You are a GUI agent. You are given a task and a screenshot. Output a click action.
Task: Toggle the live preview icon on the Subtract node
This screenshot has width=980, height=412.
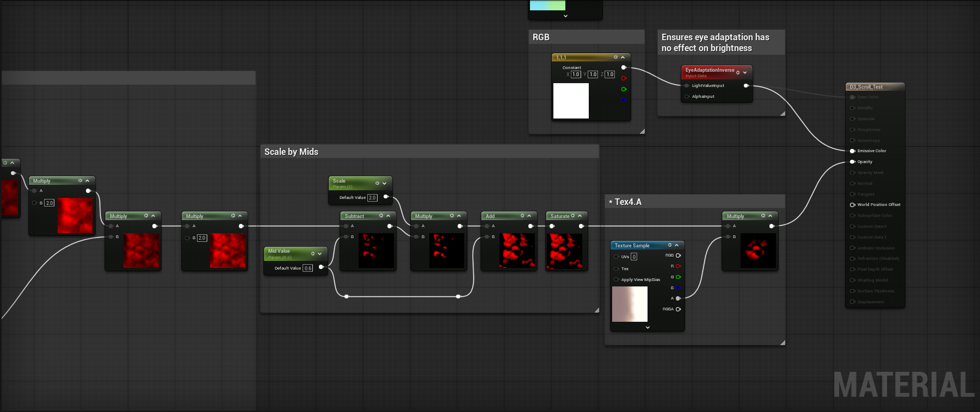[381, 216]
